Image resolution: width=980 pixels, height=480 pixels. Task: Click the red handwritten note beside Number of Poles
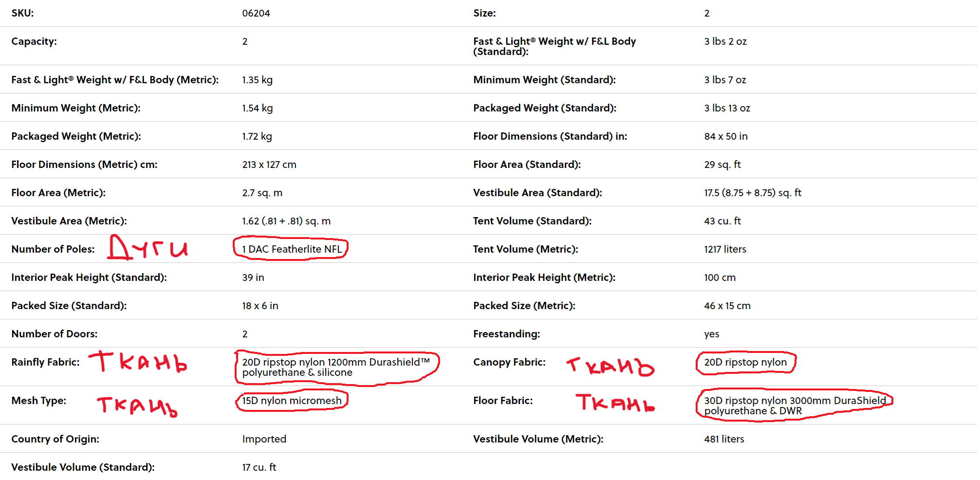click(x=148, y=247)
